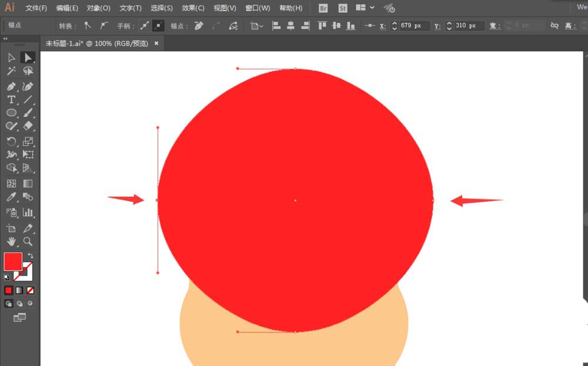
Task: Open the 窗口(W) menu
Action: point(258,8)
